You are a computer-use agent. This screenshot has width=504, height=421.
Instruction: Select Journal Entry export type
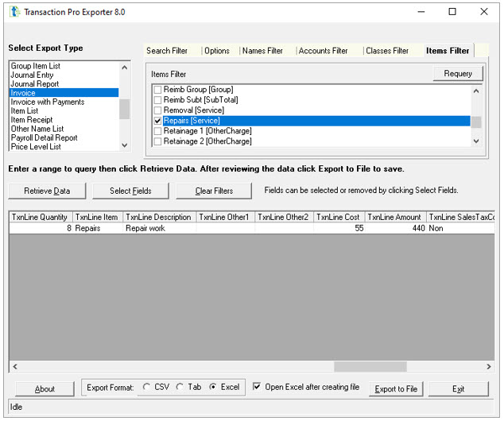tap(64, 75)
